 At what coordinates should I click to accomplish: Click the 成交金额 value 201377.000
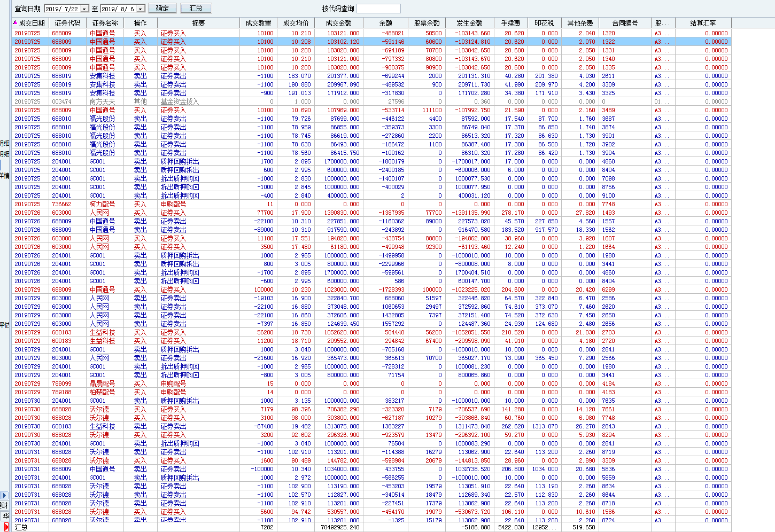pos(343,76)
